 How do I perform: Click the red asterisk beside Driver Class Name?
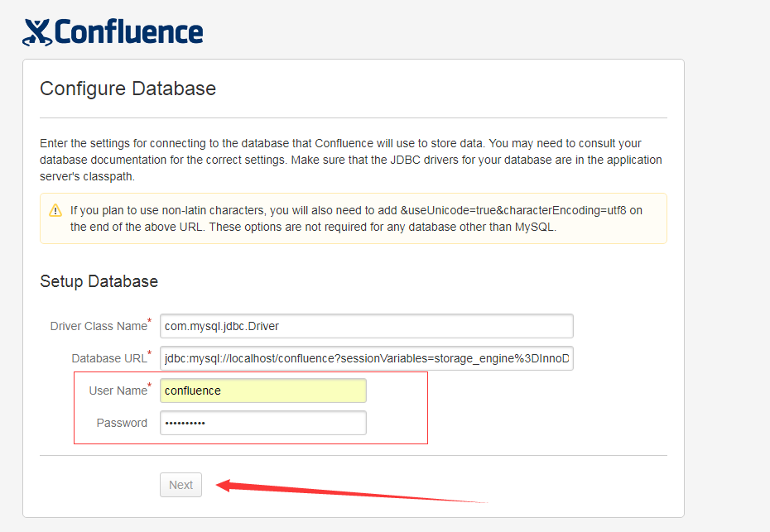(x=149, y=320)
